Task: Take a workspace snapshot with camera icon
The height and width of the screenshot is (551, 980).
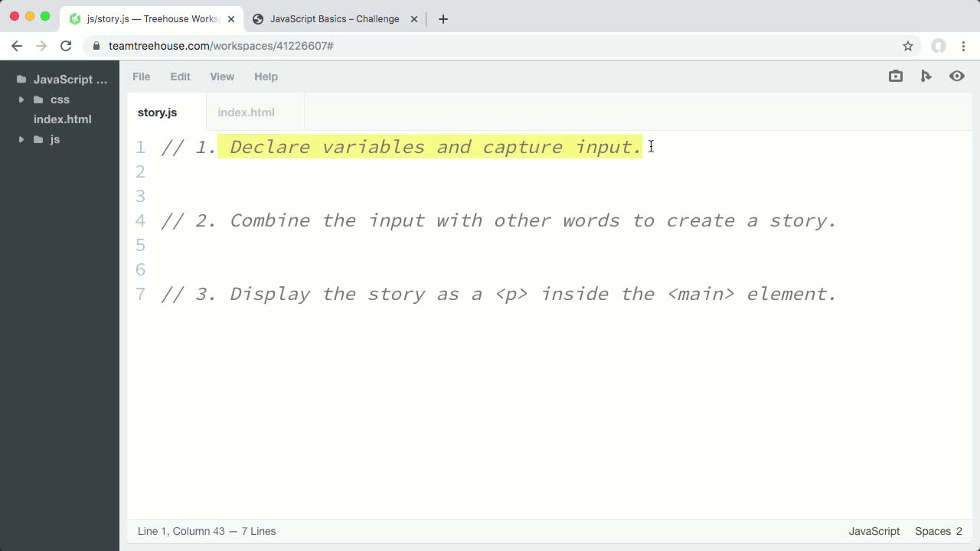Action: tap(895, 76)
